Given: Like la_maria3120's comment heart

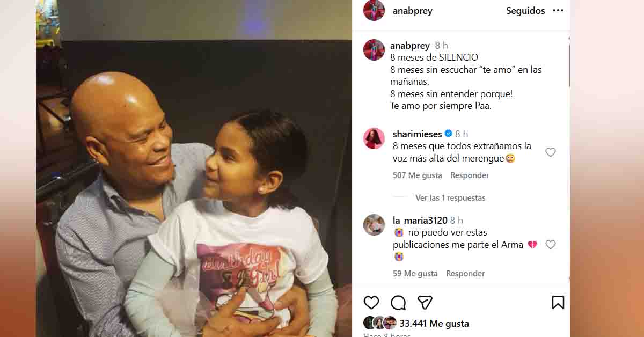Looking at the screenshot, I should coord(550,245).
